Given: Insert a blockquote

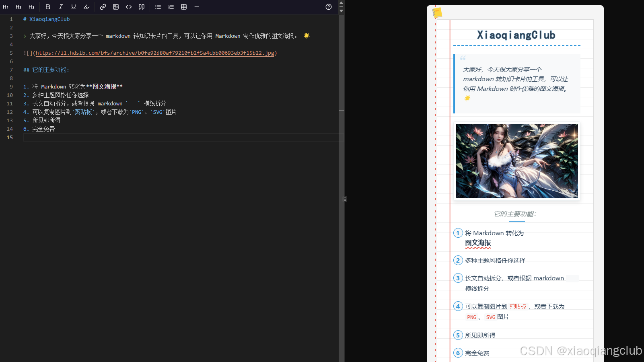Looking at the screenshot, I should tap(142, 7).
